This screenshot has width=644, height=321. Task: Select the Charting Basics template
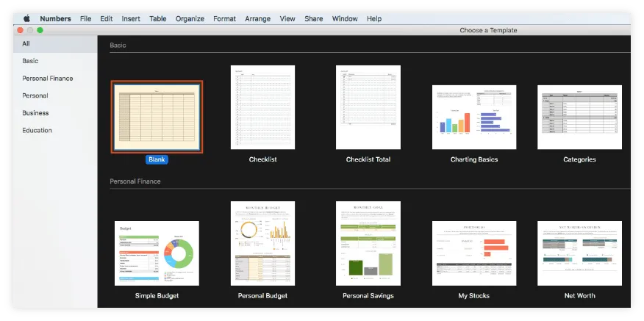[473, 118]
